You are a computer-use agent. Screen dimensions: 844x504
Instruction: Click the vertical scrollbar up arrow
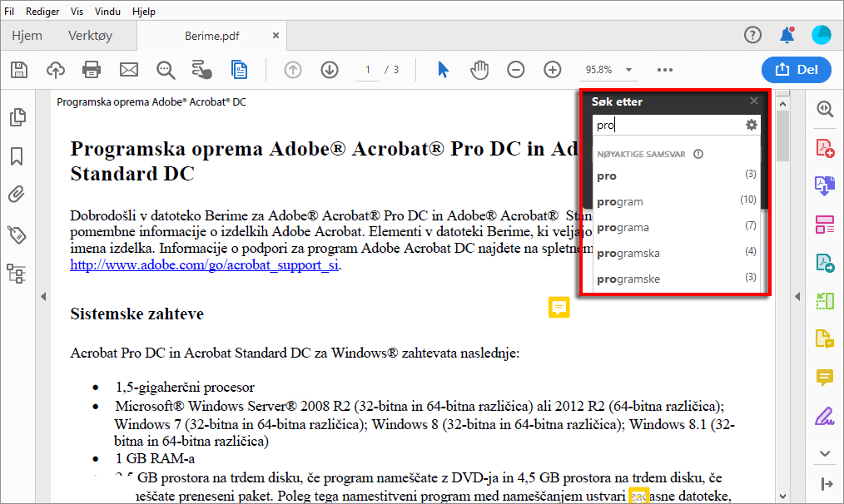pos(783,104)
